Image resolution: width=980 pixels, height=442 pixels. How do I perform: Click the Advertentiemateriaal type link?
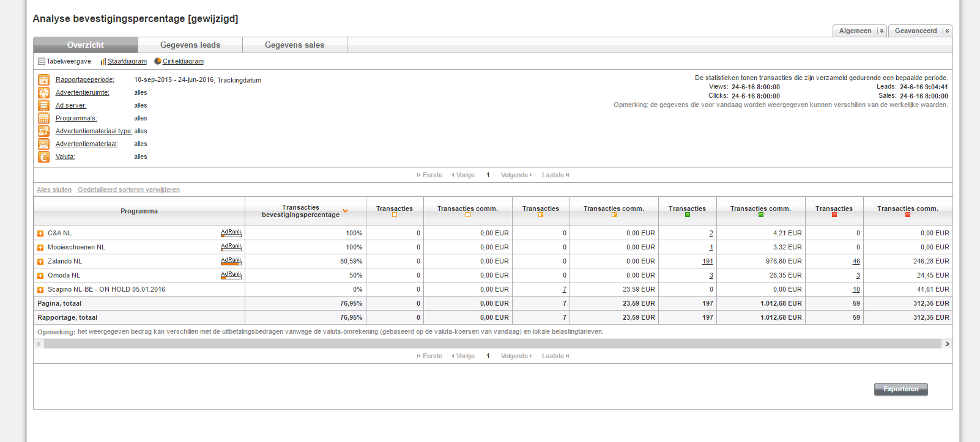pyautogui.click(x=94, y=131)
